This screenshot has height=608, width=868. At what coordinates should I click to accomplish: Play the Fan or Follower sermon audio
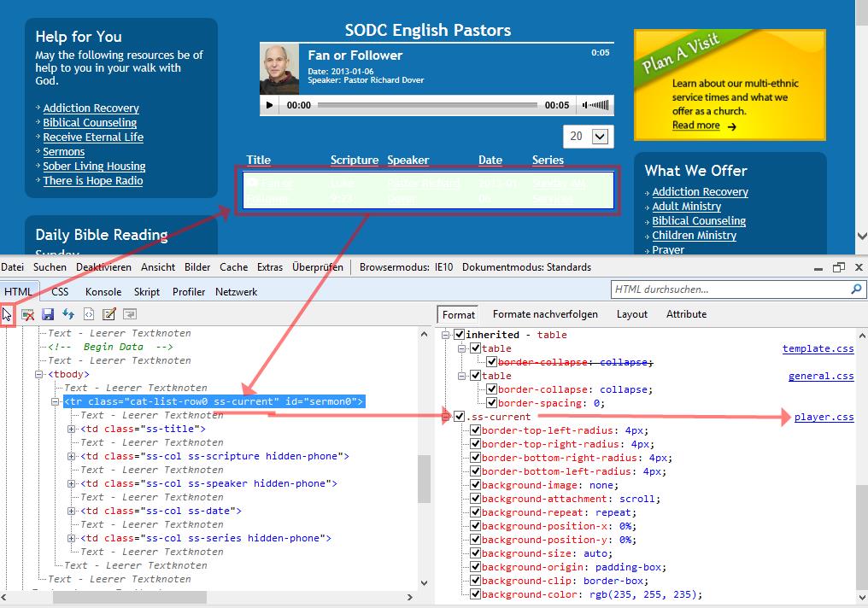coord(270,105)
